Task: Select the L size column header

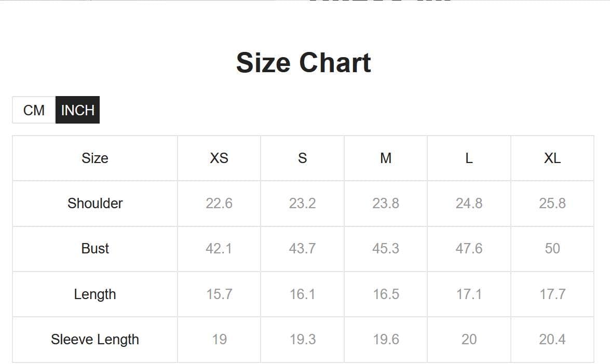Action: coord(469,158)
